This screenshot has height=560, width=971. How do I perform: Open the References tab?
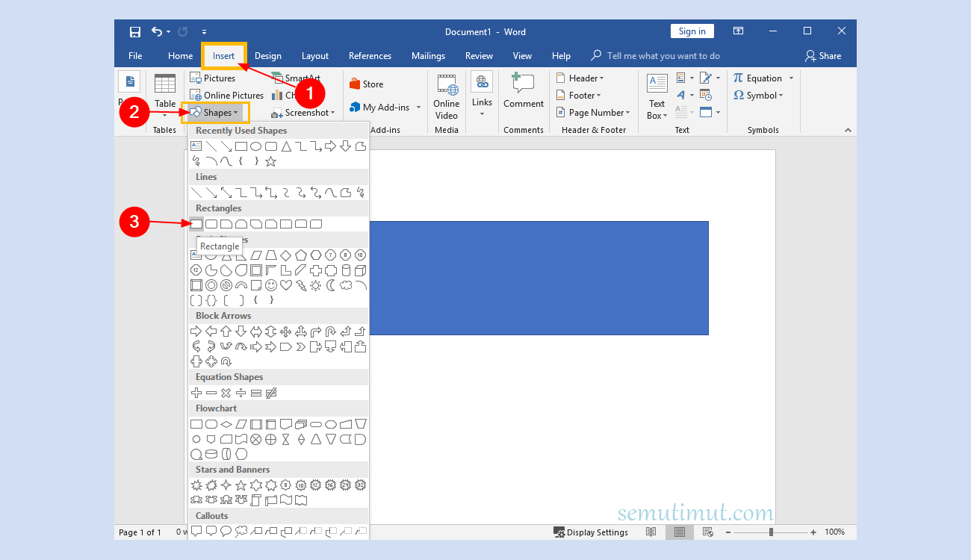[370, 56]
